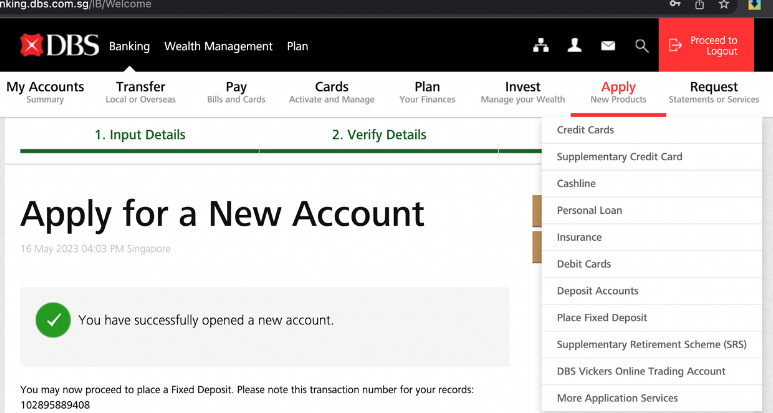
Task: Choose Supplementary Credit Card menu entry
Action: pos(619,157)
